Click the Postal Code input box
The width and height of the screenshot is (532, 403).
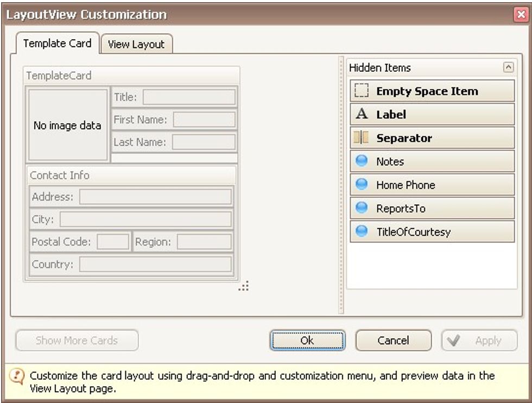pos(114,242)
